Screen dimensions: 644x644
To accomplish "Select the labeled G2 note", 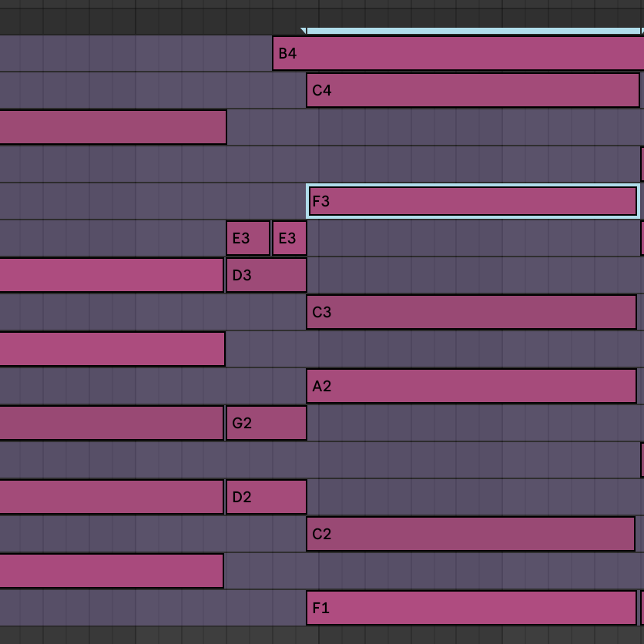I will [267, 423].
